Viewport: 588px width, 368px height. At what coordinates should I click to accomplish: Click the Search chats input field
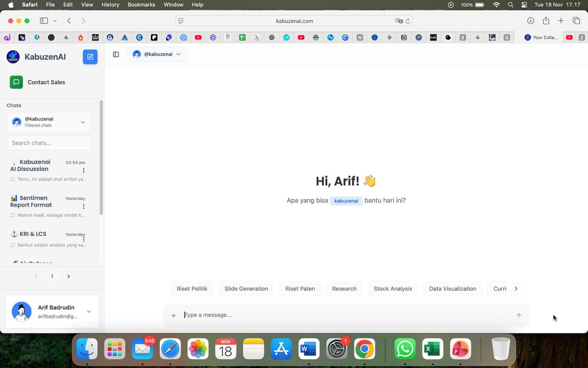coord(49,143)
